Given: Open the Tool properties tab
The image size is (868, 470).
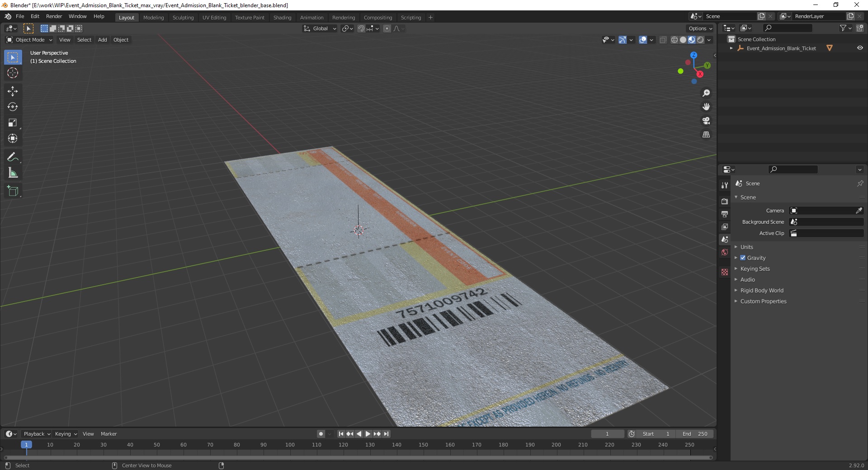Looking at the screenshot, I should 725,185.
